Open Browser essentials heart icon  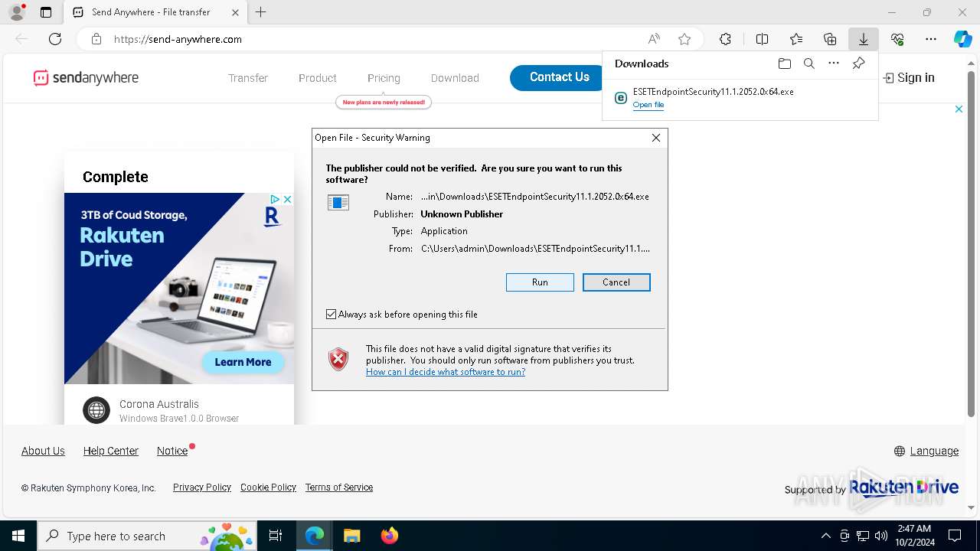(897, 39)
